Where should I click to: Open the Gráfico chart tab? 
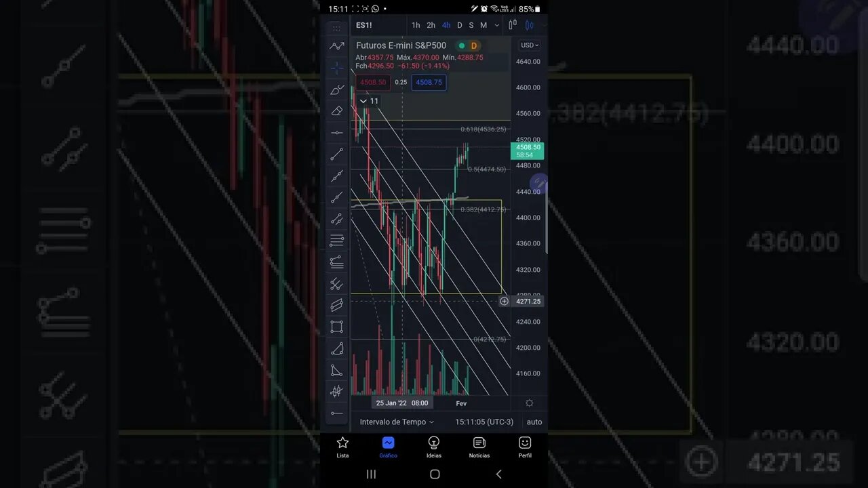pos(388,447)
